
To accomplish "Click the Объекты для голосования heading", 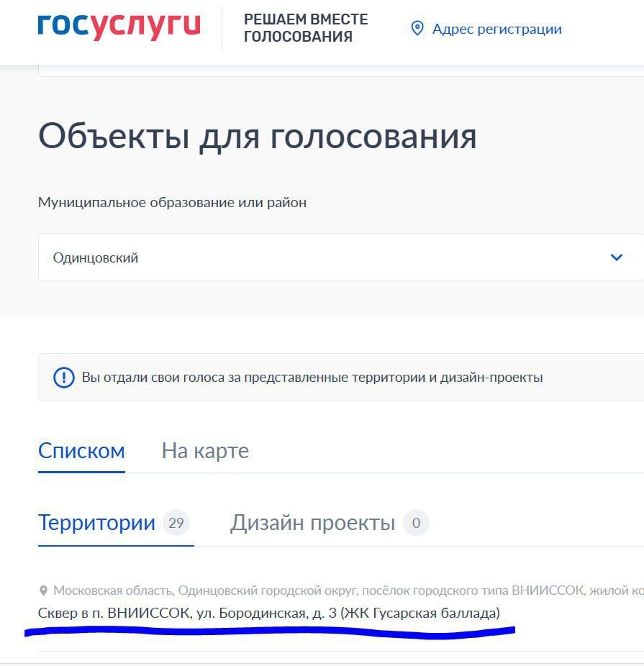I will (x=258, y=137).
